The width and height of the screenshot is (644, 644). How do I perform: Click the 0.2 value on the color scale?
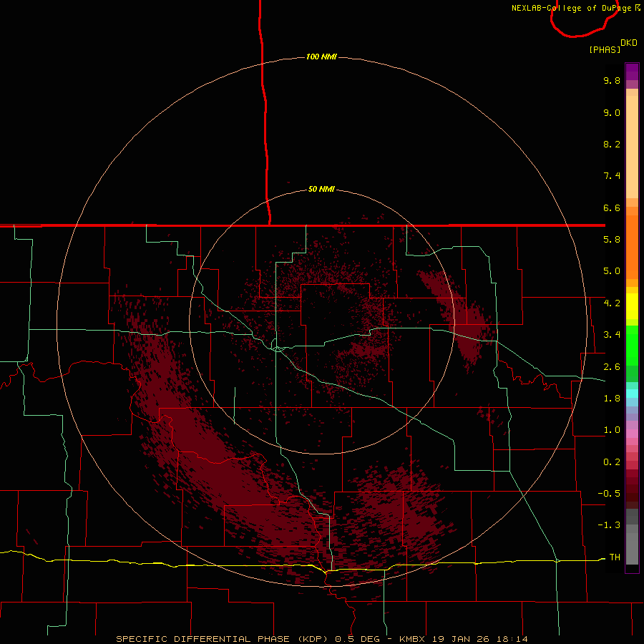(612, 462)
